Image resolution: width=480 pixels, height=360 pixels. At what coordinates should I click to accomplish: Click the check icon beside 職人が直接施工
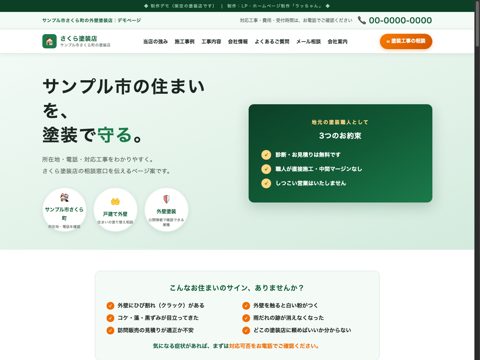point(266,169)
